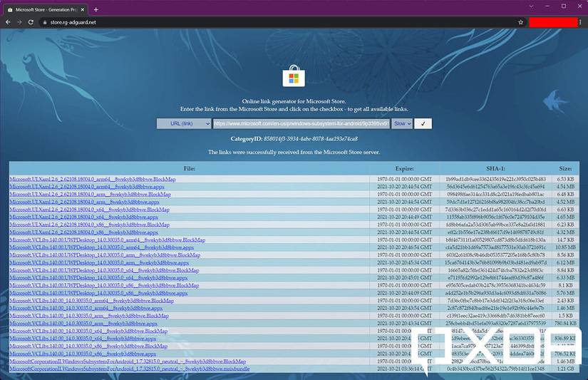Click the Size: column header
Viewport: 588px width, 380px height.
[565, 168]
